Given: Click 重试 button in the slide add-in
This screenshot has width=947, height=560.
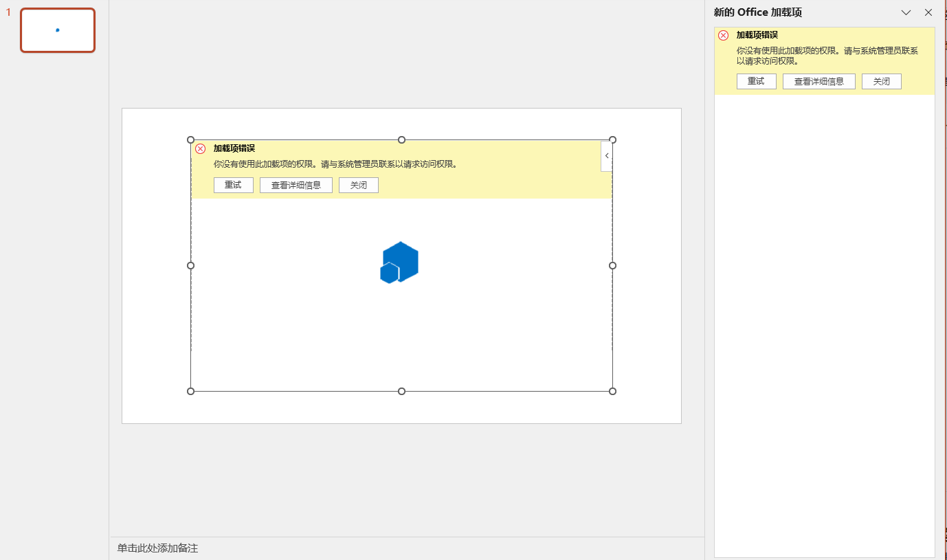Looking at the screenshot, I should click(234, 186).
